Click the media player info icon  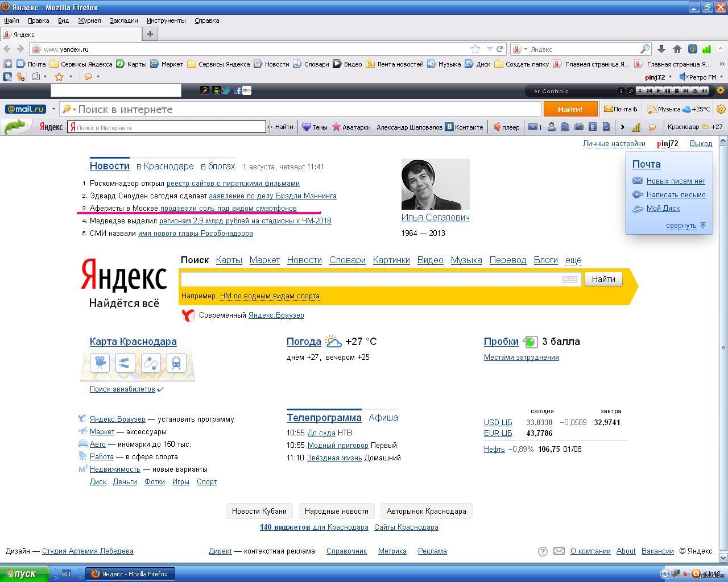coord(621,91)
